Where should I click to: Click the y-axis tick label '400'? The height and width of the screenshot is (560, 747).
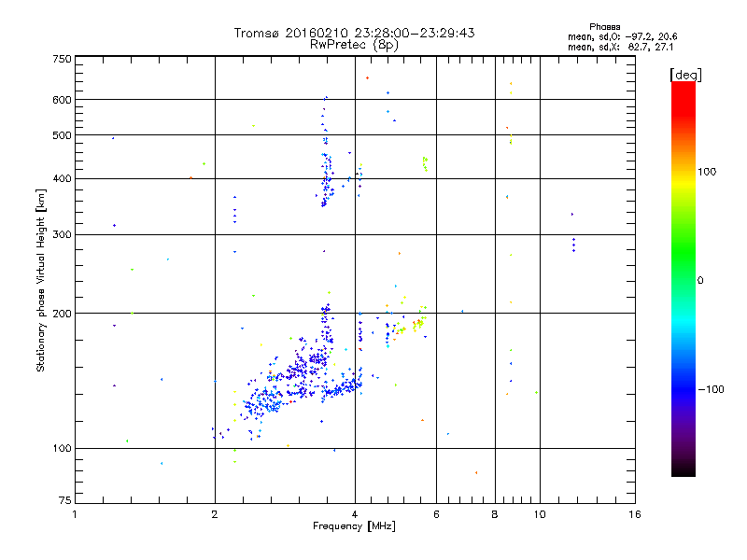click(62, 178)
